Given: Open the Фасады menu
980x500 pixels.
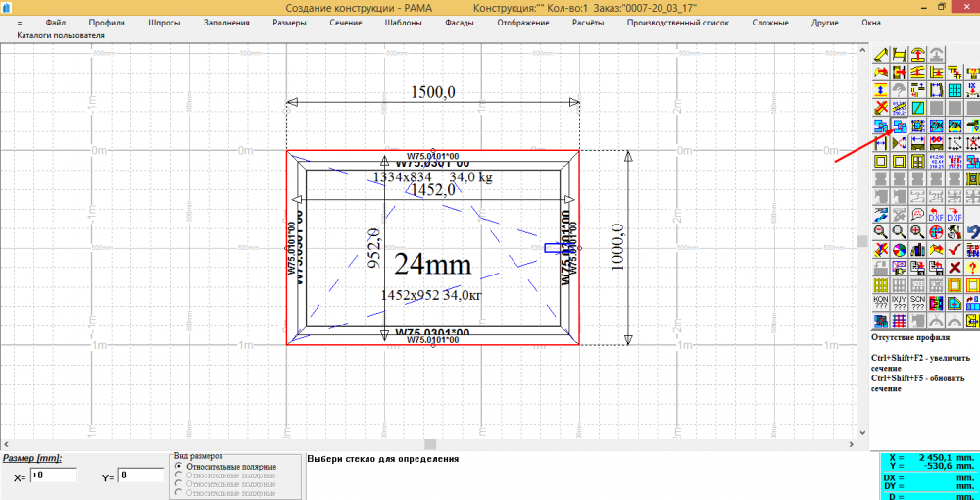Looking at the screenshot, I should click(x=460, y=23).
